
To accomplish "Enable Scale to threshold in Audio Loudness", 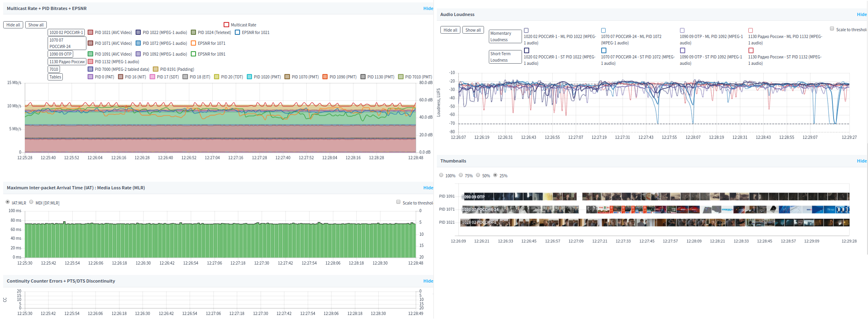I will [832, 29].
